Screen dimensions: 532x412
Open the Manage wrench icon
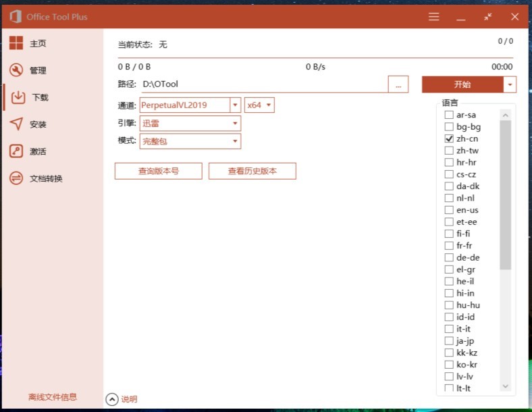pyautogui.click(x=16, y=70)
